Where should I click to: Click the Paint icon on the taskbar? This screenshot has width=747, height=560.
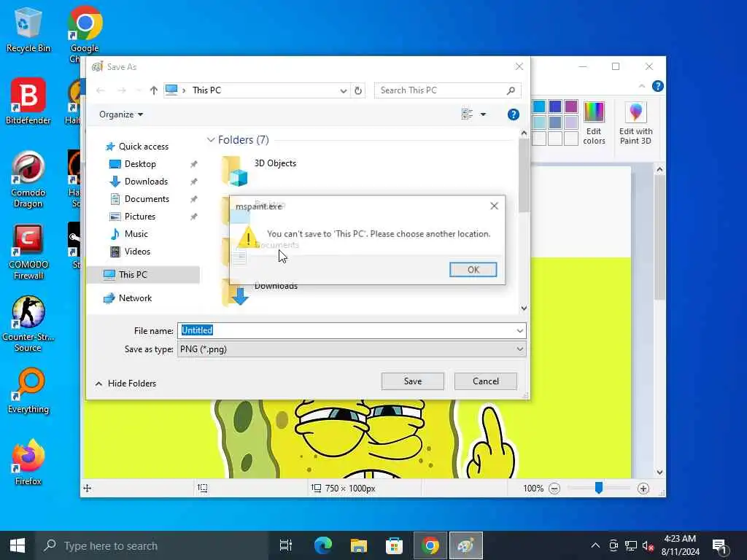click(466, 545)
